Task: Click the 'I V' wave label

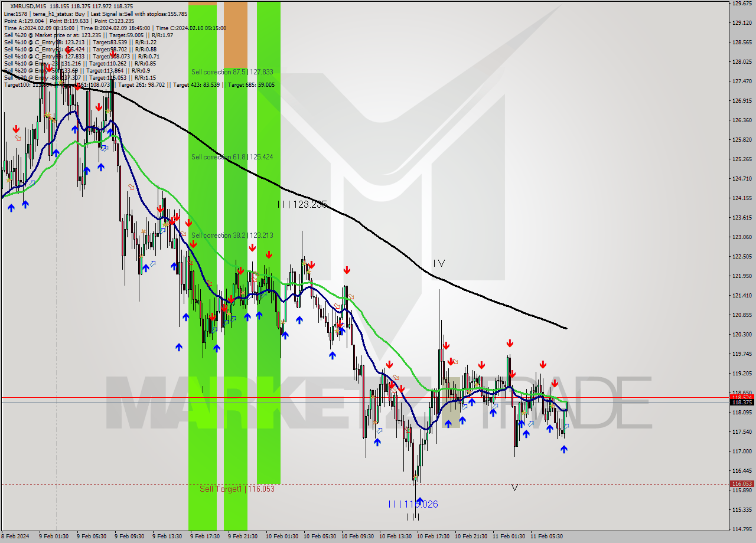Action: [439, 263]
